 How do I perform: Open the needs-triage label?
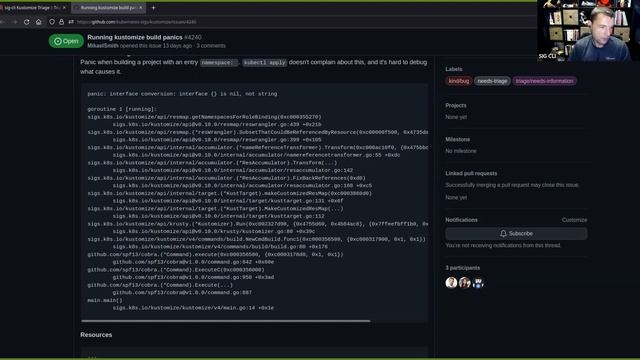click(492, 81)
